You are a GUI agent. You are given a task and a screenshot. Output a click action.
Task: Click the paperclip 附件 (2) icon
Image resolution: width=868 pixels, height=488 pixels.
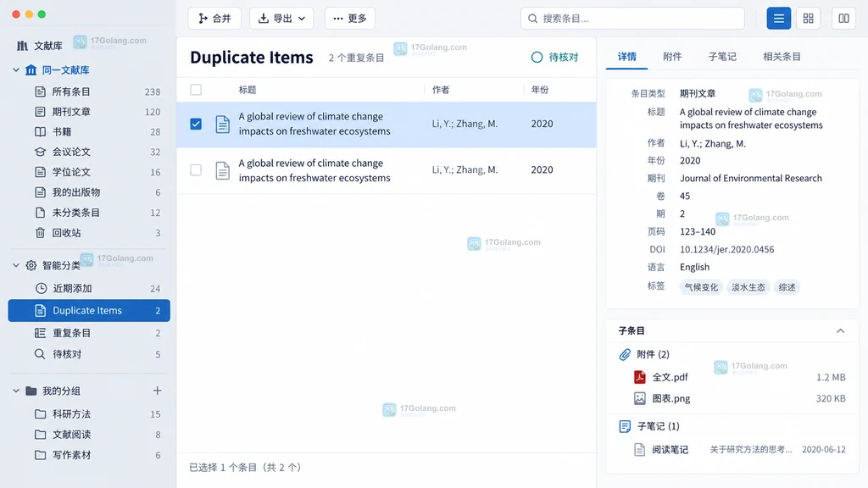click(x=625, y=355)
